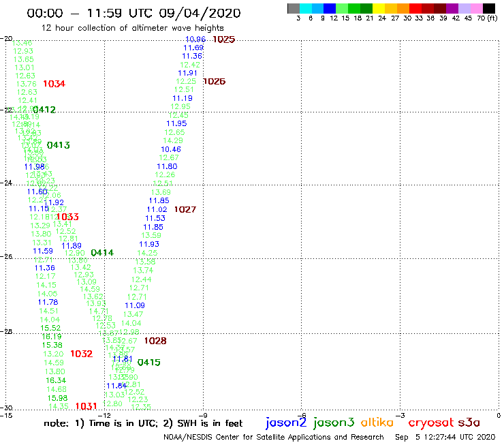
Task: Select the yellow swatch in the color scale
Action: tap(379, 8)
